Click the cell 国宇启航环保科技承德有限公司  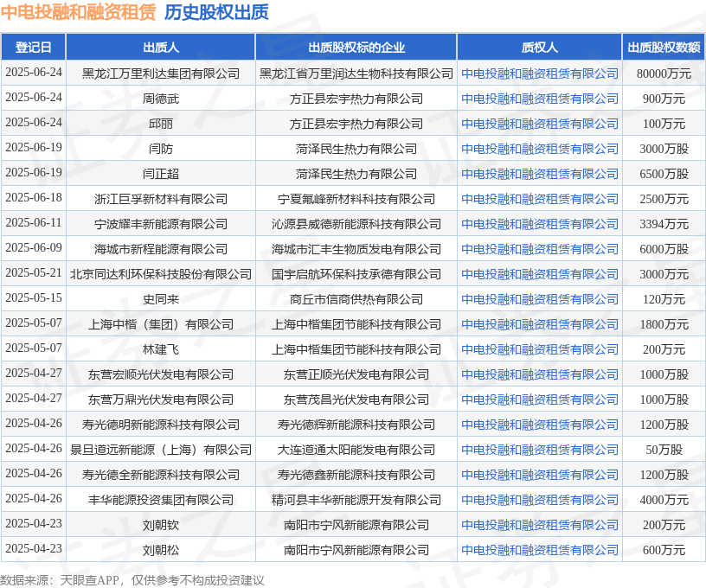click(x=356, y=274)
